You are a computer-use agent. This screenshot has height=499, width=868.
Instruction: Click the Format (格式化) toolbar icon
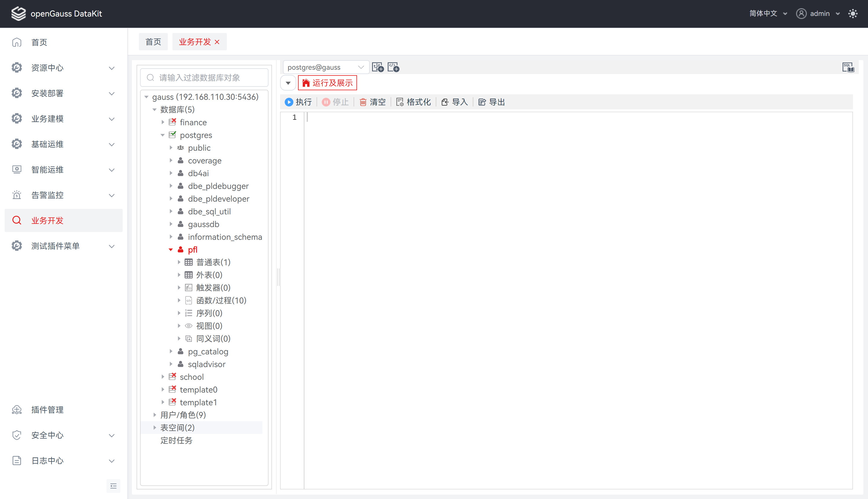coord(400,102)
